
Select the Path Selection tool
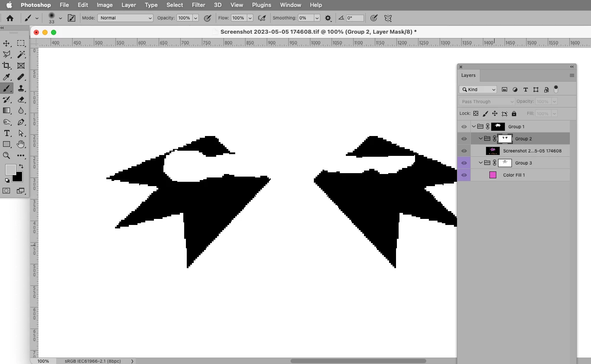pos(21,133)
